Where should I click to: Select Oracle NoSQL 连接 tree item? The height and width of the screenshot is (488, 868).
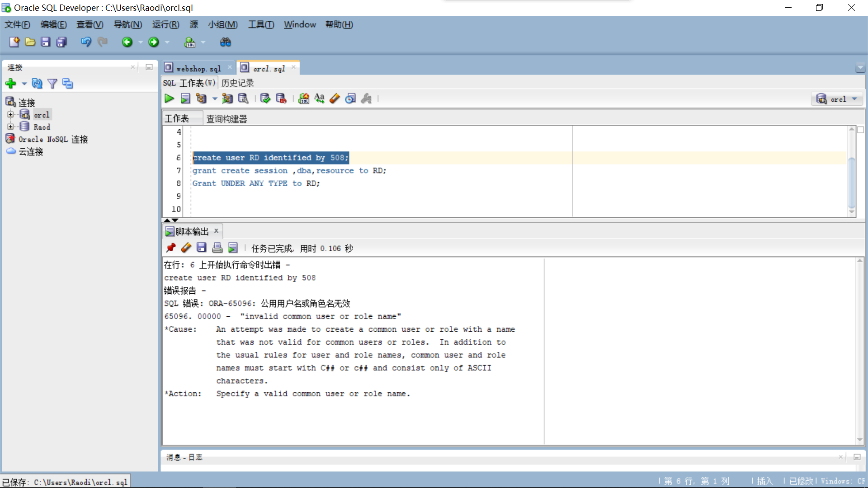coord(53,139)
